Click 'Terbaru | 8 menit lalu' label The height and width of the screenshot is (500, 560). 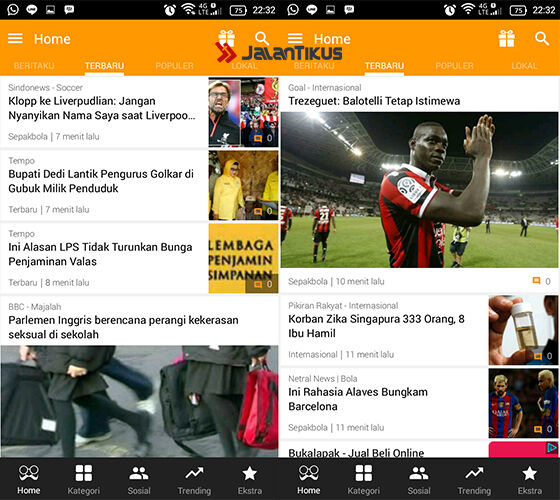point(49,283)
